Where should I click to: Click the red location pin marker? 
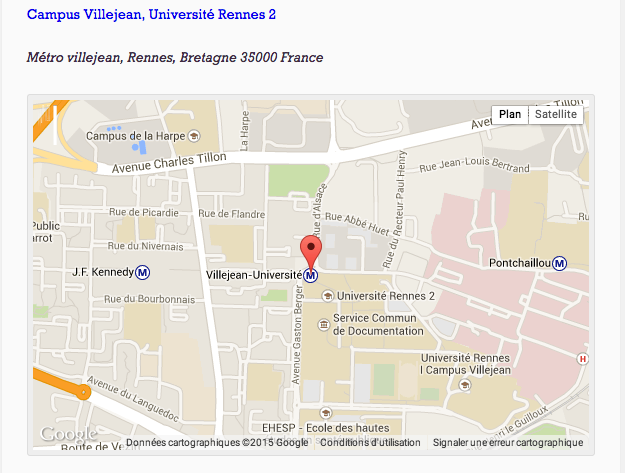pos(311,253)
